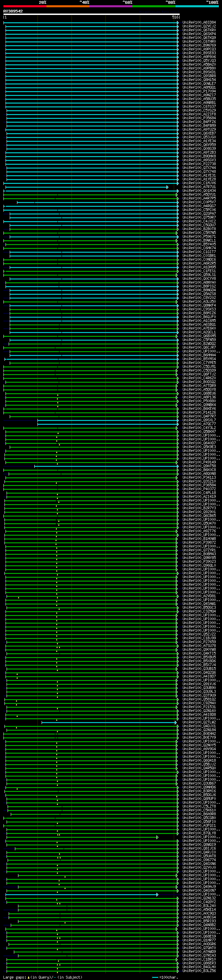Select the UniRef100_C1FES1 label
This screenshot has height=980, width=222.
(199, 271)
